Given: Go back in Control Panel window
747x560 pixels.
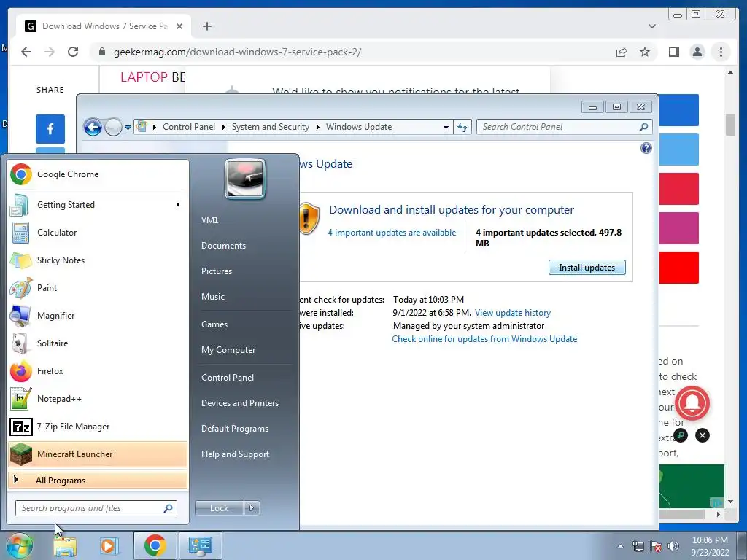Looking at the screenshot, I should click(x=93, y=127).
